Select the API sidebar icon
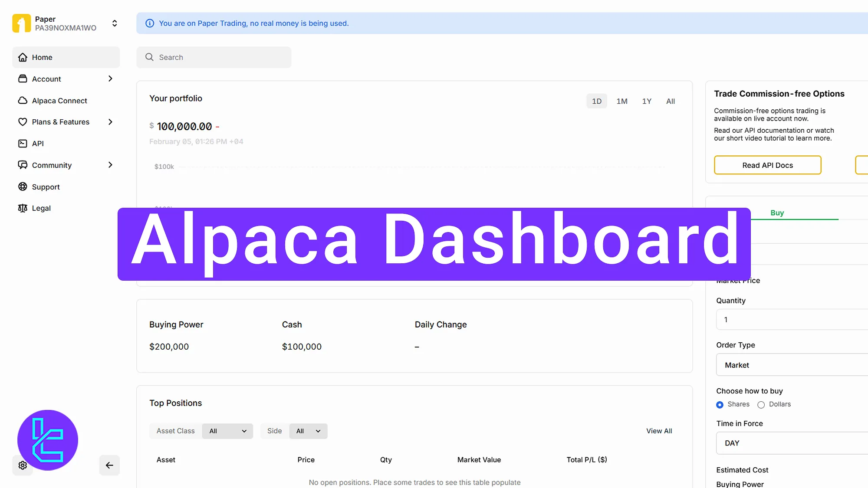The width and height of the screenshot is (868, 488). click(x=23, y=143)
